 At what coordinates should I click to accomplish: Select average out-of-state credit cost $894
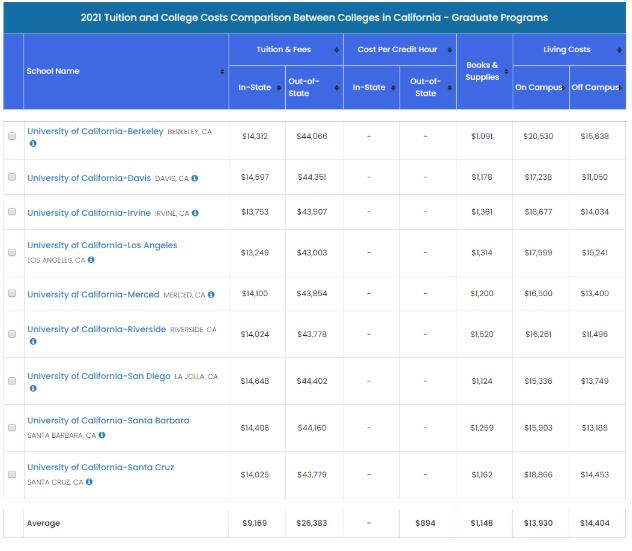coord(425,523)
